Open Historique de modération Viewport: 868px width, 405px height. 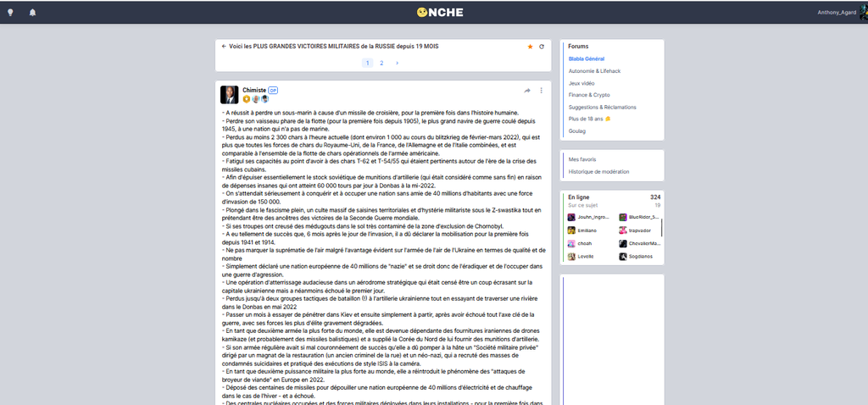[x=598, y=171]
